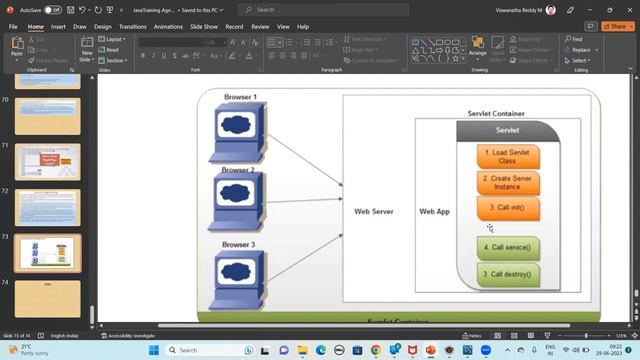This screenshot has height=360, width=640.
Task: Start Slide Show from status bar icon
Action: tap(547, 336)
